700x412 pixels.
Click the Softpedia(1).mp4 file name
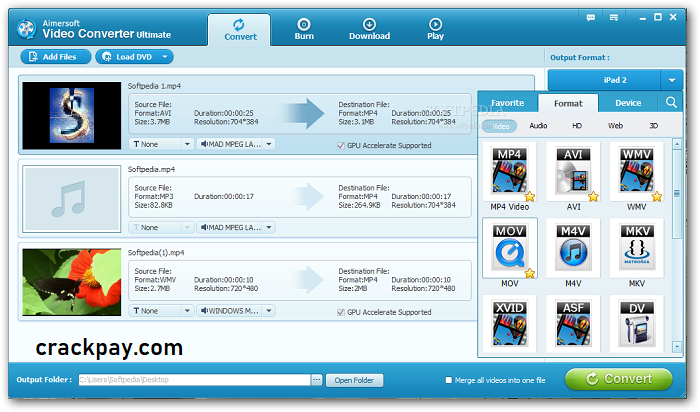pos(156,253)
